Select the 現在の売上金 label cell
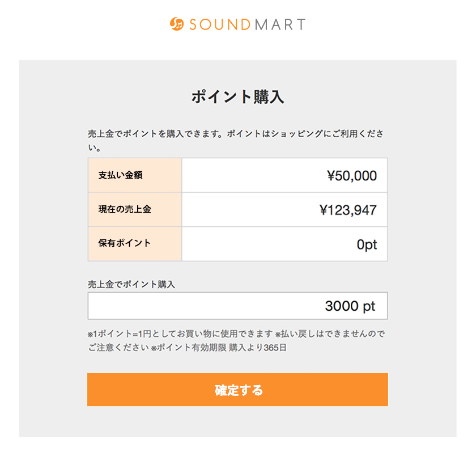 [135, 209]
